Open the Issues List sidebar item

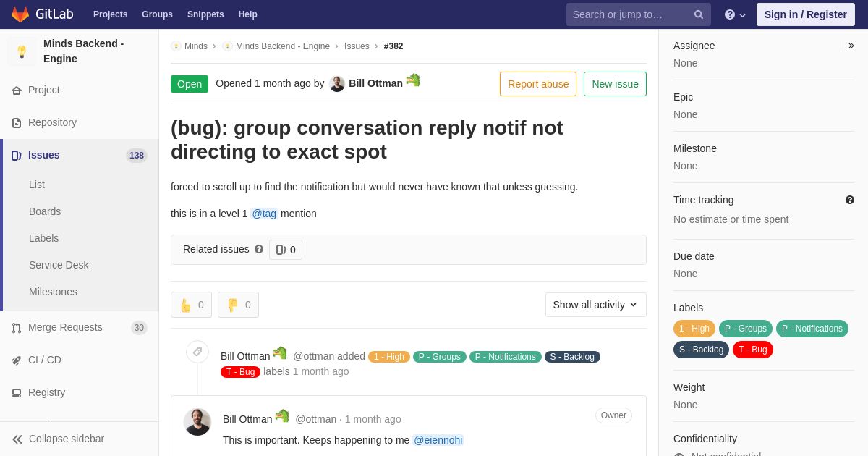pyautogui.click(x=37, y=185)
